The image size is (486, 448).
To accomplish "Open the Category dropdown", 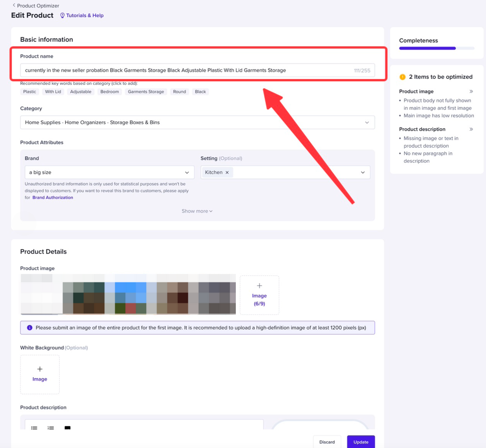I will [197, 123].
